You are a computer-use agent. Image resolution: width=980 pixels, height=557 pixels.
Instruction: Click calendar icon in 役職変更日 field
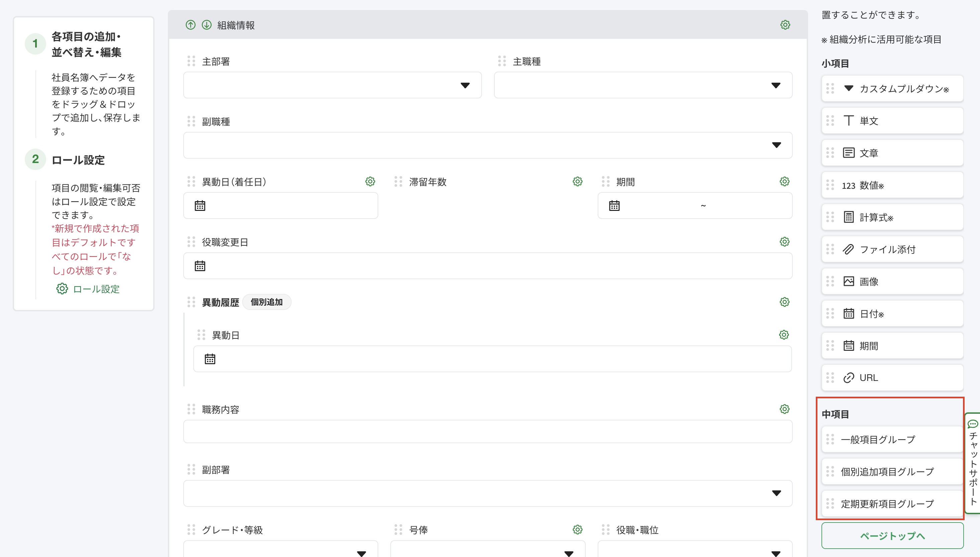(x=200, y=266)
